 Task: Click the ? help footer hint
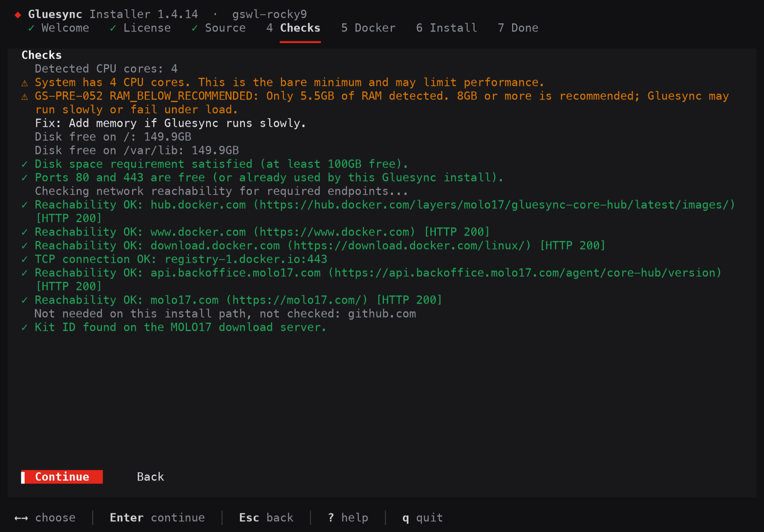pyautogui.click(x=348, y=518)
